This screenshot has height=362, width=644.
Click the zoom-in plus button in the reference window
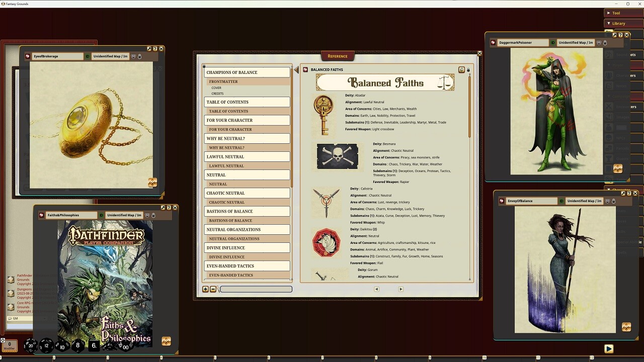[205, 289]
